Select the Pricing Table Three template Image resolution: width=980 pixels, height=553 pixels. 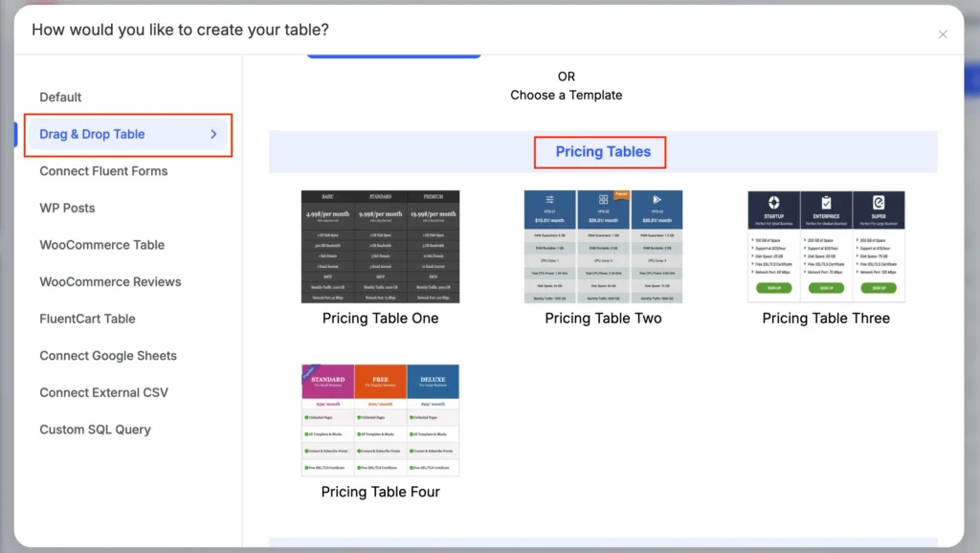click(825, 244)
